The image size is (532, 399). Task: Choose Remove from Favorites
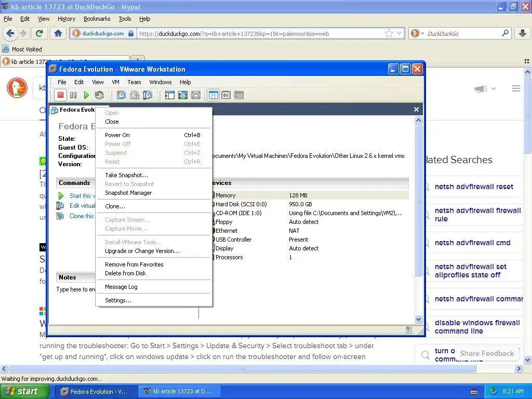(x=153, y=264)
